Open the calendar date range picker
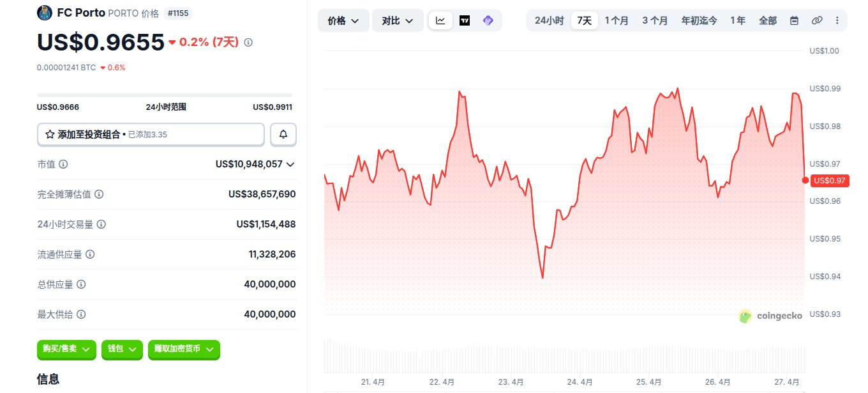Screen dimensions: 868x393 [795, 20]
